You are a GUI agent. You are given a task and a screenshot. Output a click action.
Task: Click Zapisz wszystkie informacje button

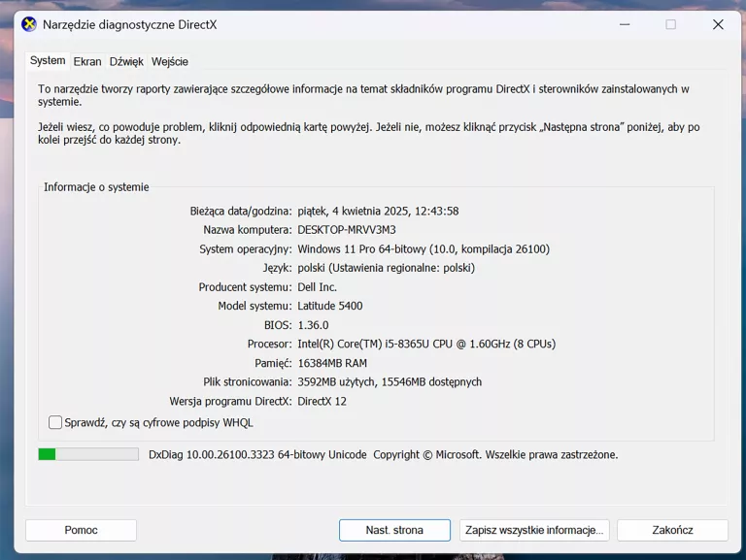534,530
